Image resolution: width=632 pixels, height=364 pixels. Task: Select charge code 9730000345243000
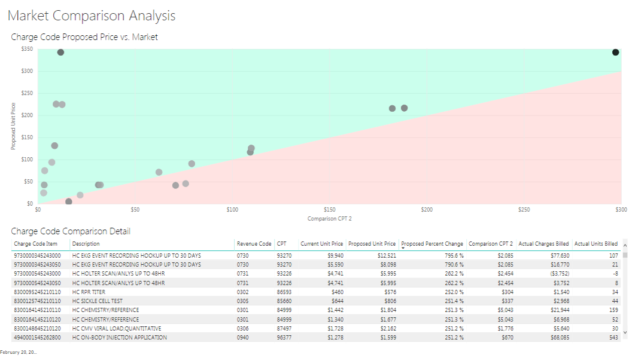pos(37,256)
